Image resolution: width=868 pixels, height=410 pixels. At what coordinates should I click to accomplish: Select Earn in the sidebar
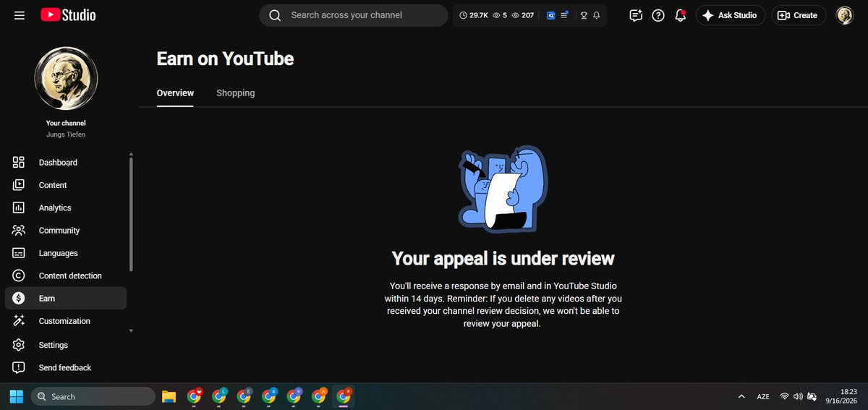click(x=66, y=298)
